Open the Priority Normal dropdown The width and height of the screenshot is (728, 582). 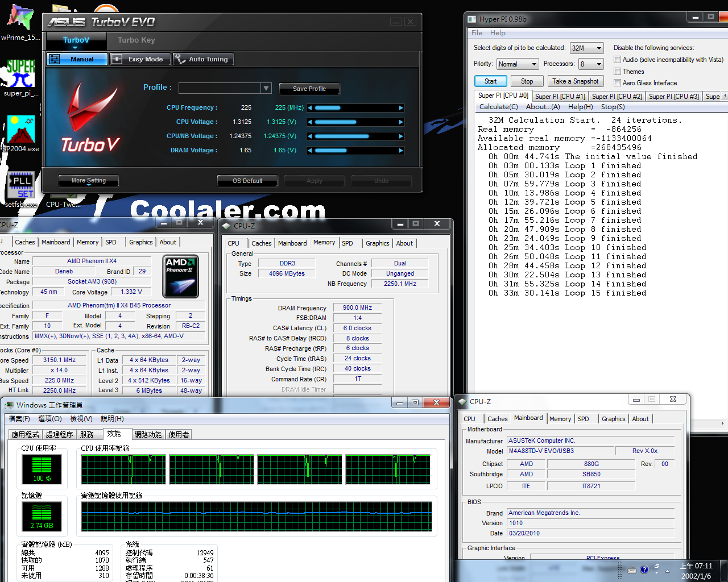click(x=518, y=64)
